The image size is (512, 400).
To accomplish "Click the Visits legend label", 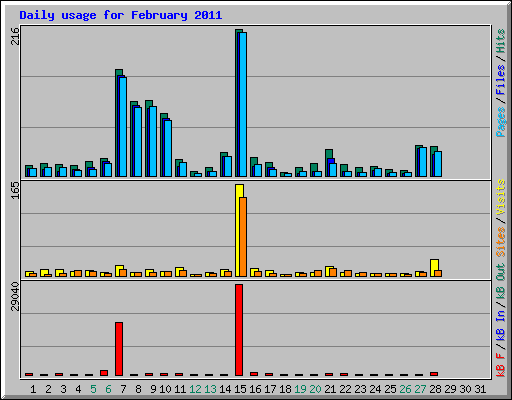I will (501, 197).
